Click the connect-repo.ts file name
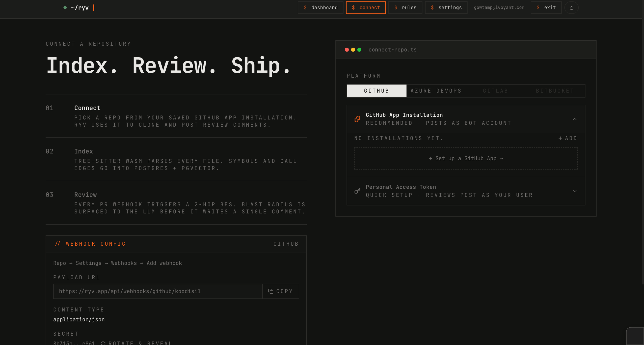644x345 pixels. pyautogui.click(x=393, y=50)
